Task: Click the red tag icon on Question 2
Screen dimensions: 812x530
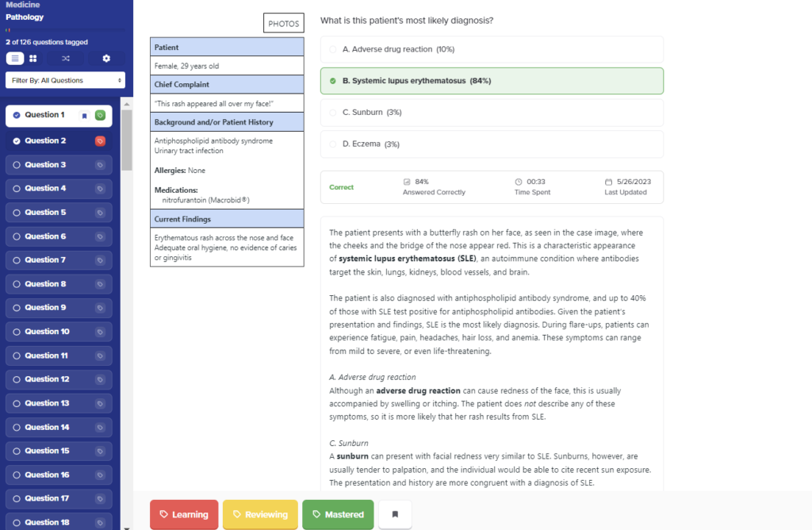Action: 99,140
